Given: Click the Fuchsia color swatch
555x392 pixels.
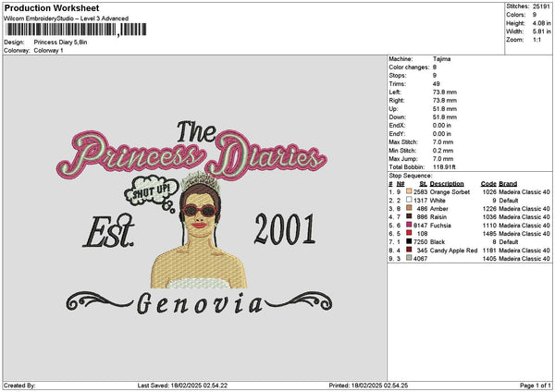Looking at the screenshot, I should pos(409,225).
